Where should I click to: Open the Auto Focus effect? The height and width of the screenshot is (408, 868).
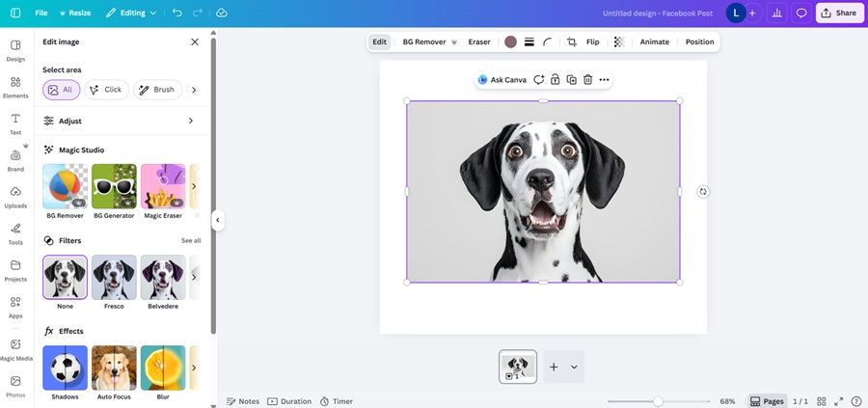tap(114, 367)
